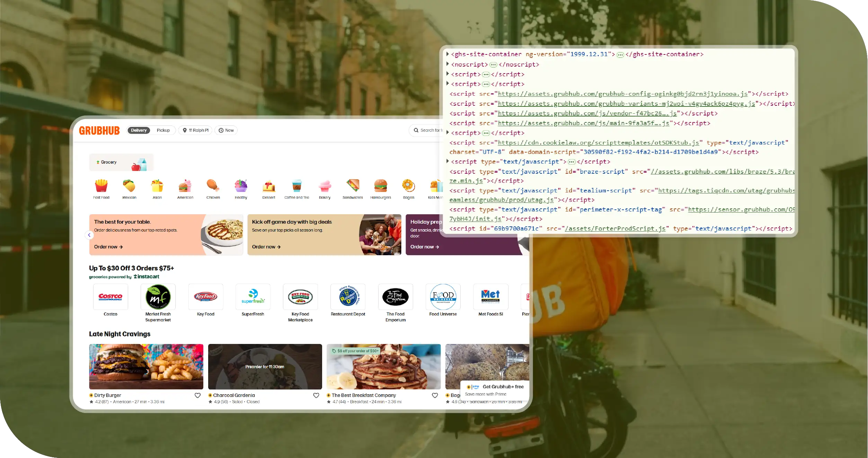Favorite Dirty Burger with heart icon
Image resolution: width=868 pixels, height=458 pixels.
(197, 395)
